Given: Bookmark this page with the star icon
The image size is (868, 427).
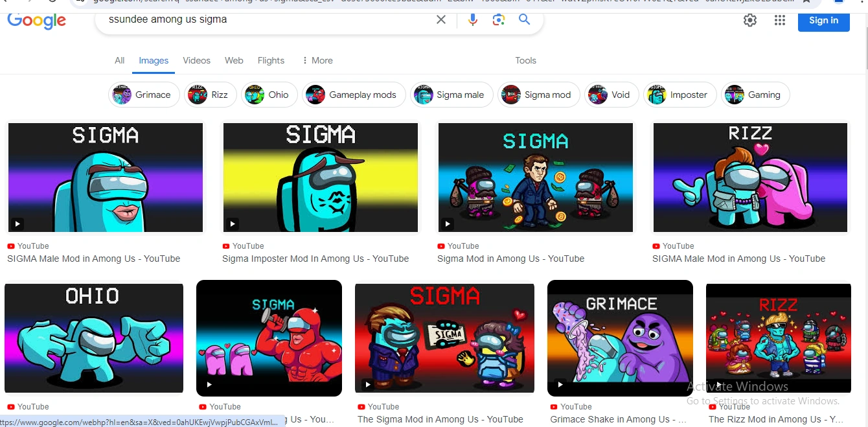Looking at the screenshot, I should pos(806,3).
